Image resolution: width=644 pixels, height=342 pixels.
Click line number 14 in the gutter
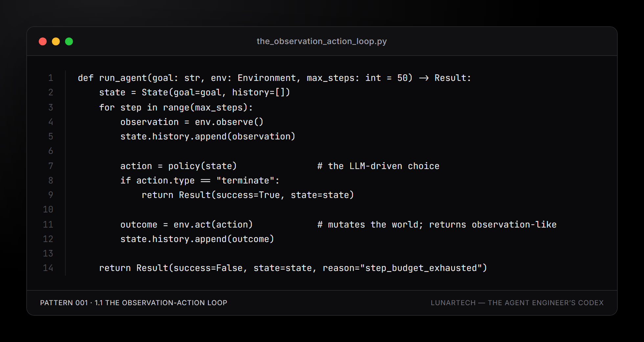point(48,268)
